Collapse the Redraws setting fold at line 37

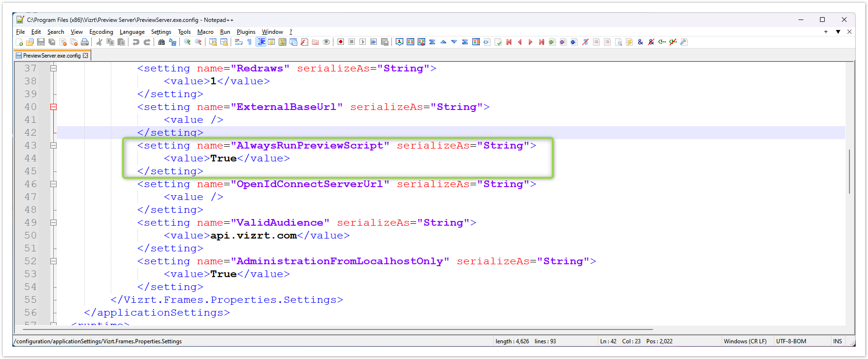pos(54,68)
